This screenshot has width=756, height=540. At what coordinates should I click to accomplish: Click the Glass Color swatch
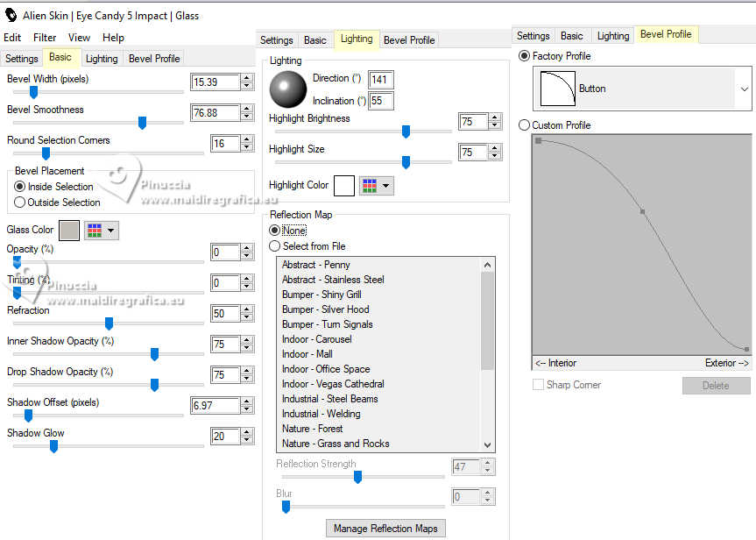tap(69, 231)
